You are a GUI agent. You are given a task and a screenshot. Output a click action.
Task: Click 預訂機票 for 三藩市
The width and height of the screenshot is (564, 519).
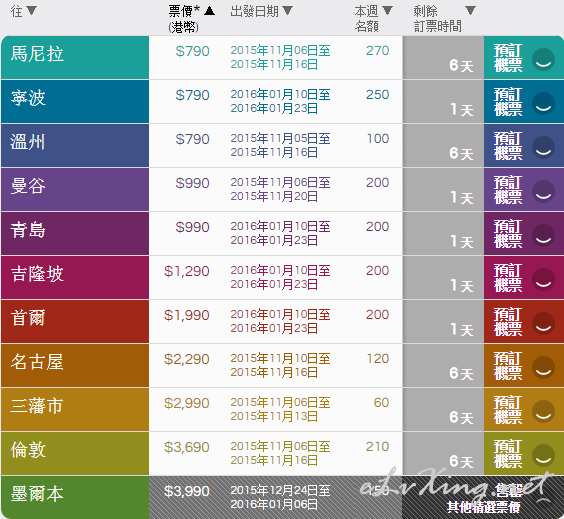coord(508,410)
